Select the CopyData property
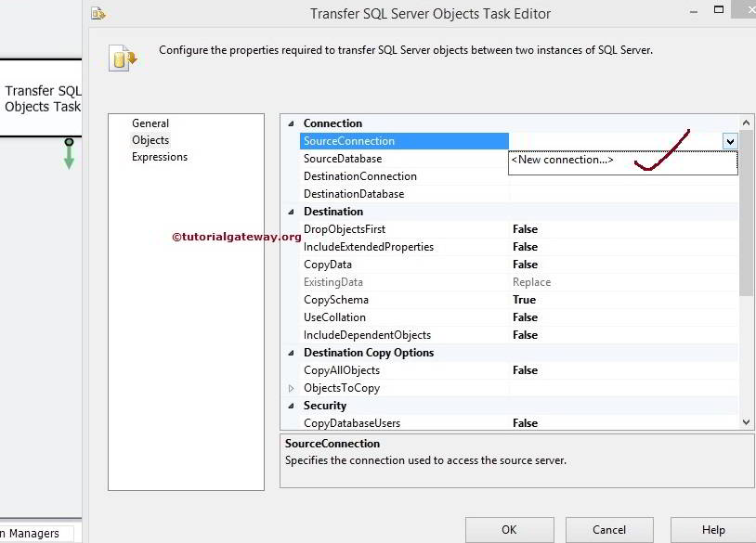This screenshot has height=543, width=756. coord(327,265)
